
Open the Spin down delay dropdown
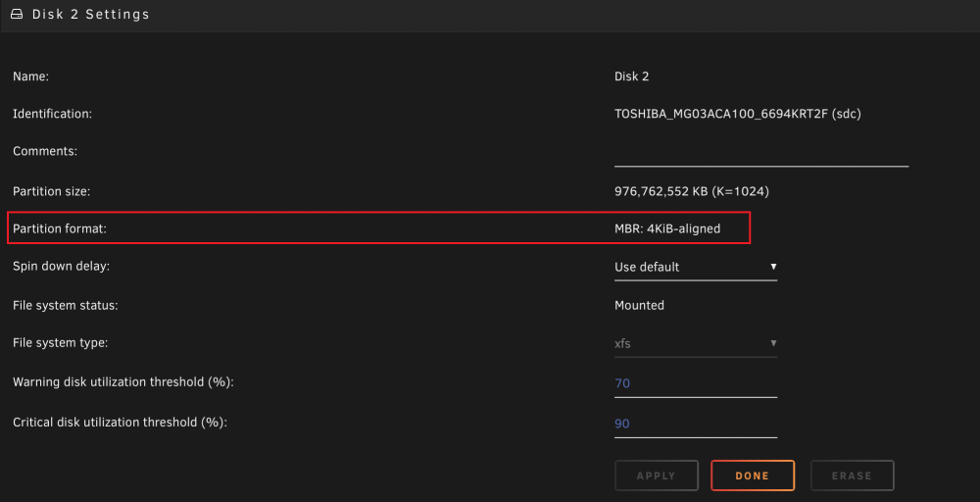696,267
